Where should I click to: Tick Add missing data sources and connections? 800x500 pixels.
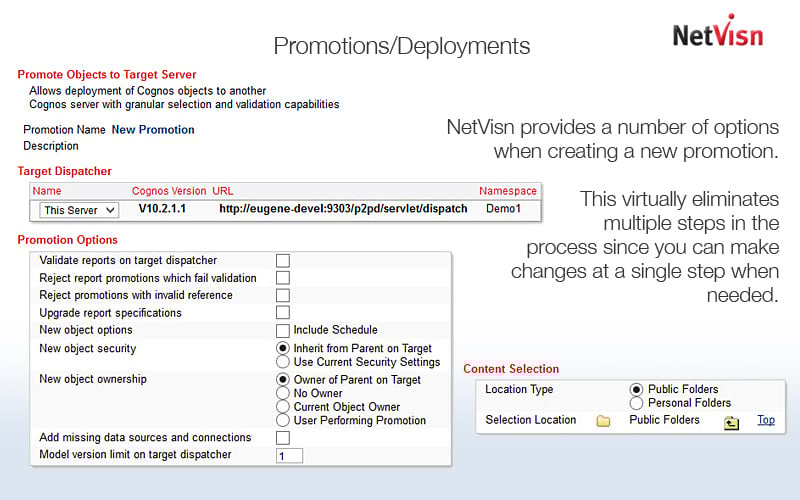pyautogui.click(x=283, y=438)
